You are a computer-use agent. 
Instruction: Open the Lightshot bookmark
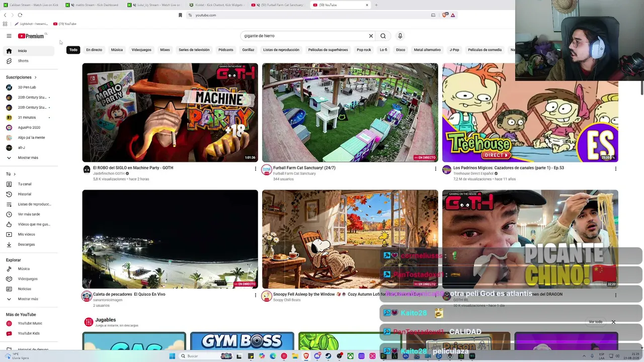coord(32,24)
